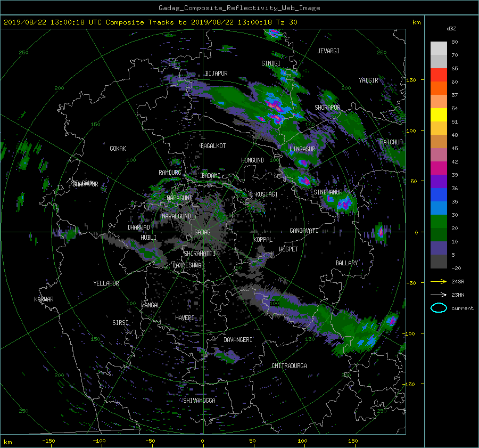This screenshot has width=479, height=448.
Task: Click the cyan current-position ellipse icon
Action: 439,308
